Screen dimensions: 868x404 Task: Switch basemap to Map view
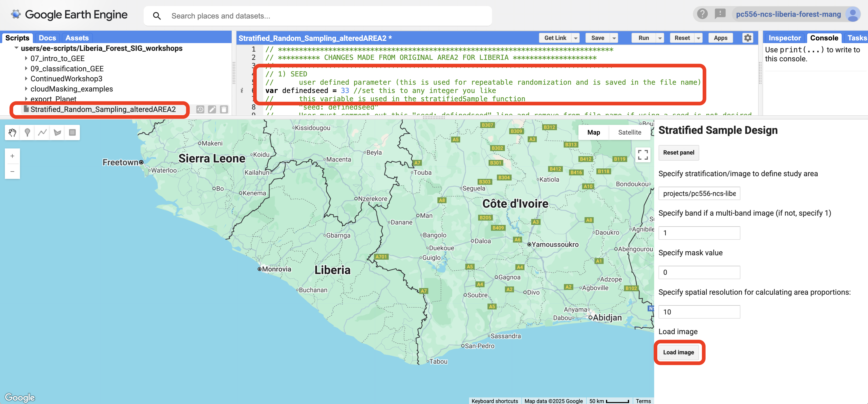click(593, 132)
